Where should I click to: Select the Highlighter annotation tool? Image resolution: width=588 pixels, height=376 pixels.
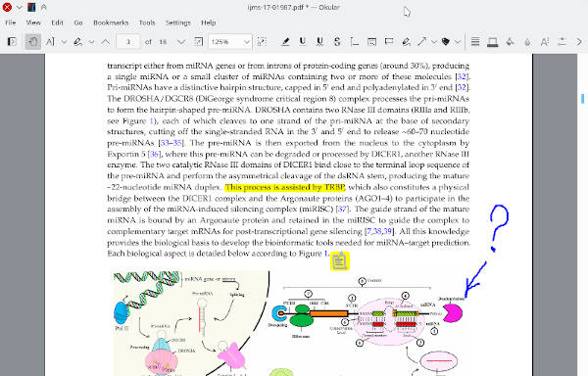[x=285, y=41]
